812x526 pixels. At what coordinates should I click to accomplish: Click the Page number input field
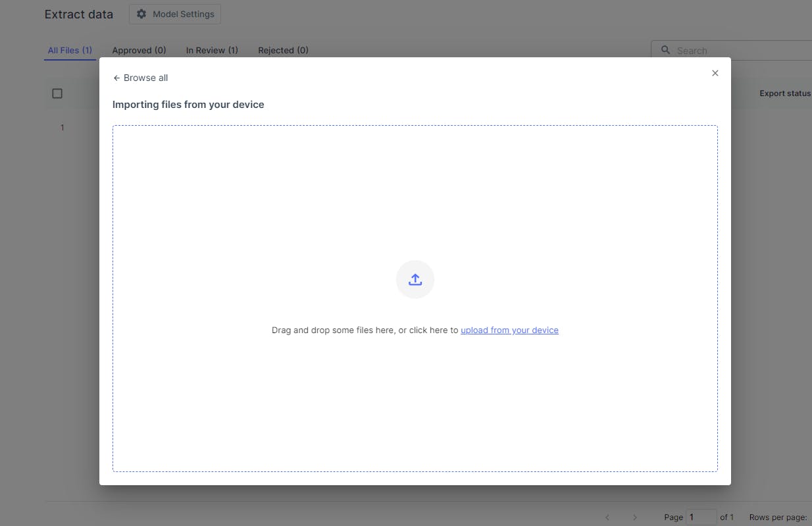click(x=701, y=517)
